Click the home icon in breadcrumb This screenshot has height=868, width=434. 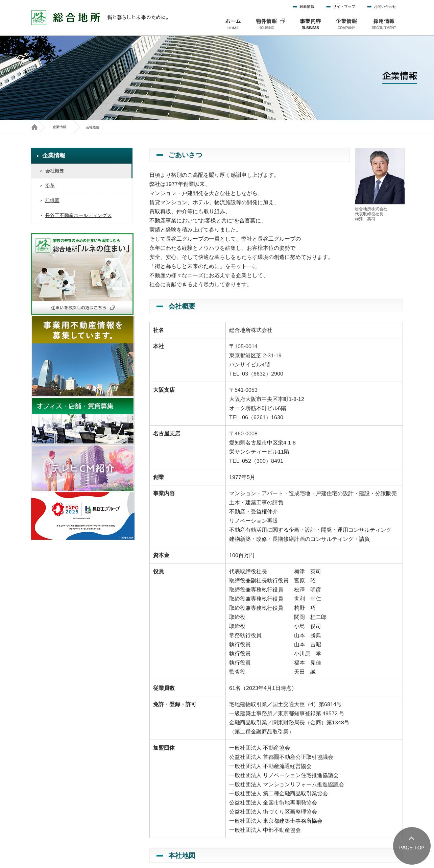pyautogui.click(x=34, y=127)
